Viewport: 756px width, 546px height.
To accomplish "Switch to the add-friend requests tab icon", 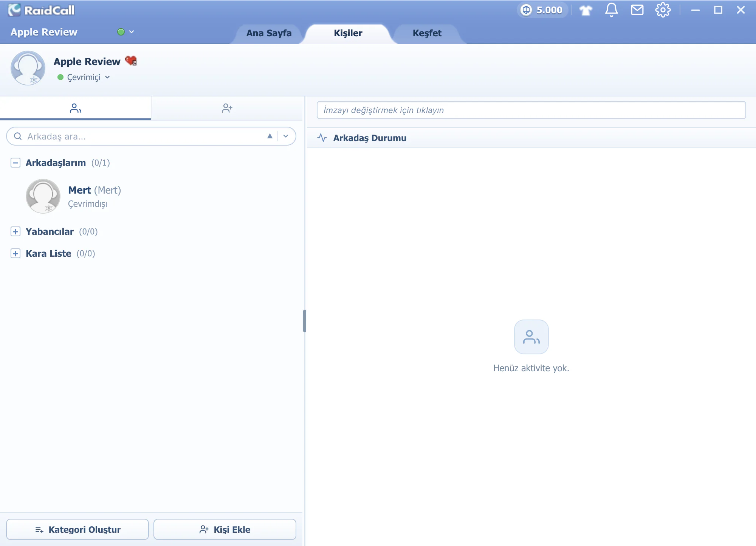I will tap(227, 109).
